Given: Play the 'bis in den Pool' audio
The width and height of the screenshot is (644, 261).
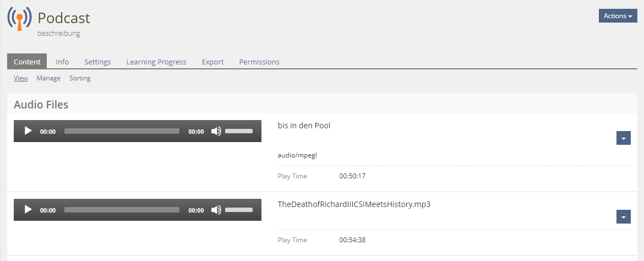Looking at the screenshot, I should [28, 131].
